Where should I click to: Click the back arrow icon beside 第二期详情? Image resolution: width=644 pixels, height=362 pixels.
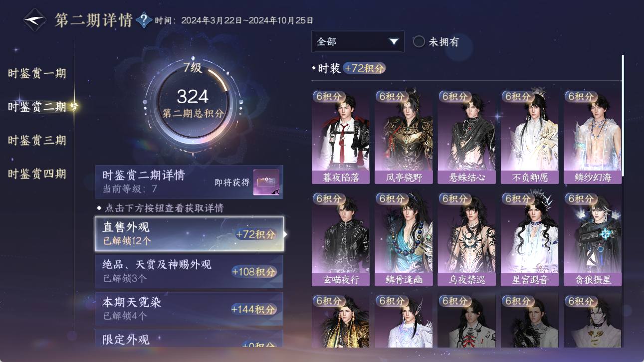35,20
